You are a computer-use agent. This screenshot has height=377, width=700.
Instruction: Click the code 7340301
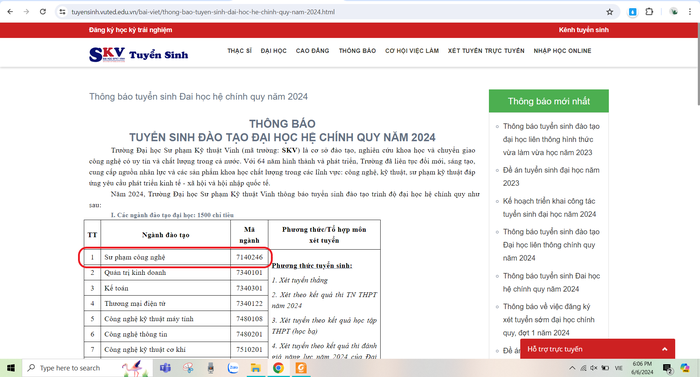pos(249,288)
